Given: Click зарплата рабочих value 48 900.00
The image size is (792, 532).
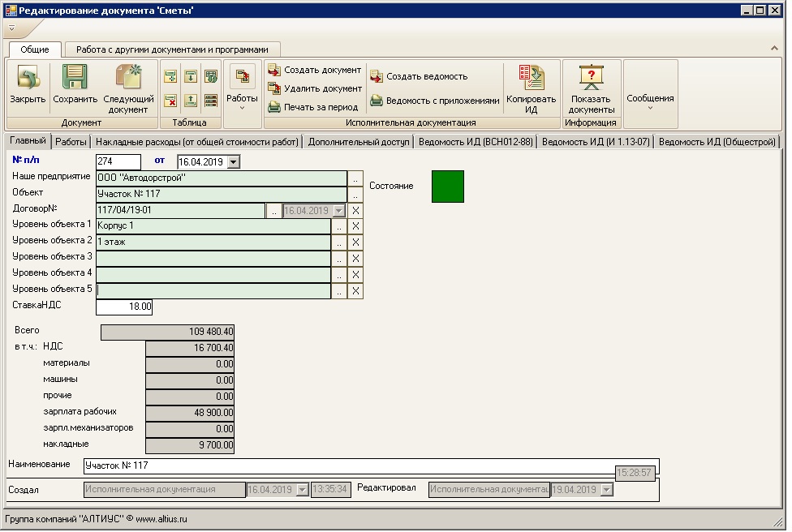Looking at the screenshot, I should (190, 413).
